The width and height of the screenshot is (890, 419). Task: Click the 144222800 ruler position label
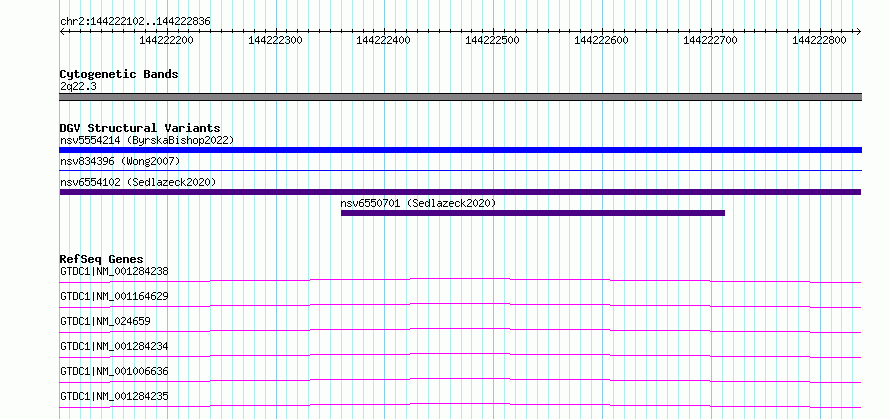(820, 40)
